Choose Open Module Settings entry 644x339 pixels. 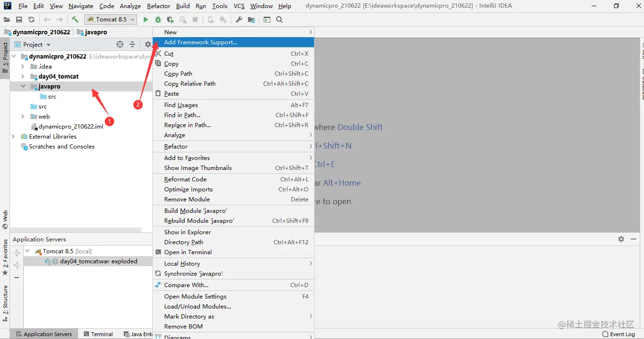(x=233, y=296)
